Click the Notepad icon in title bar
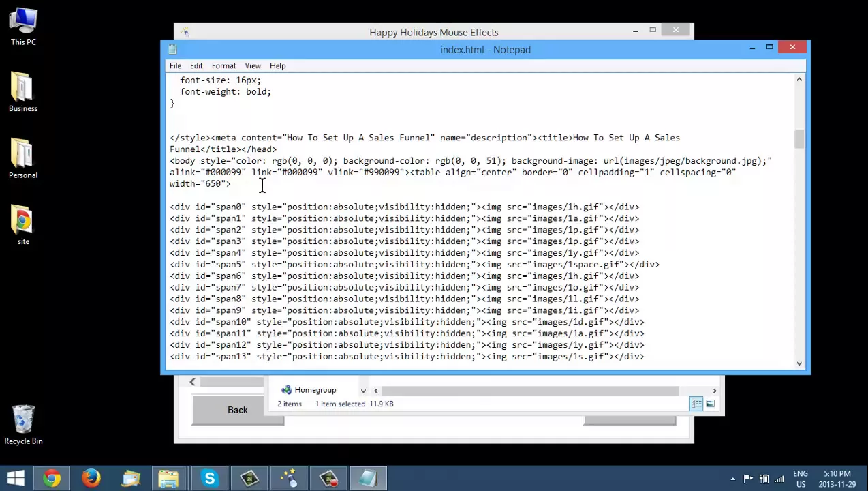 pyautogui.click(x=172, y=49)
